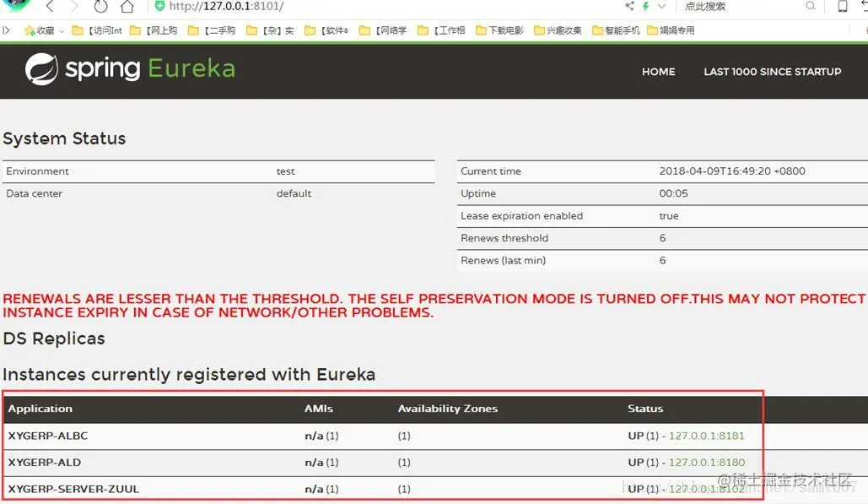Open the 下载电影 bookmark folder
This screenshot has height=504, width=868.
(x=499, y=30)
